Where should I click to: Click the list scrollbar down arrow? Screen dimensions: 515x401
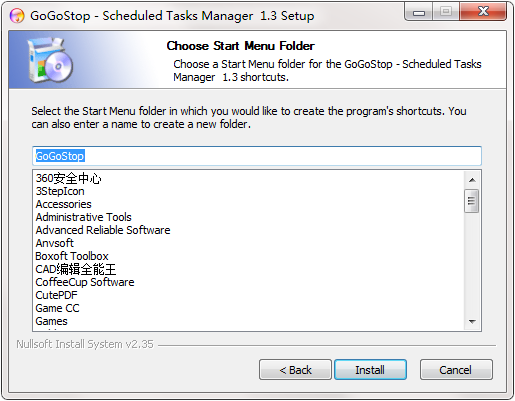coord(472,322)
